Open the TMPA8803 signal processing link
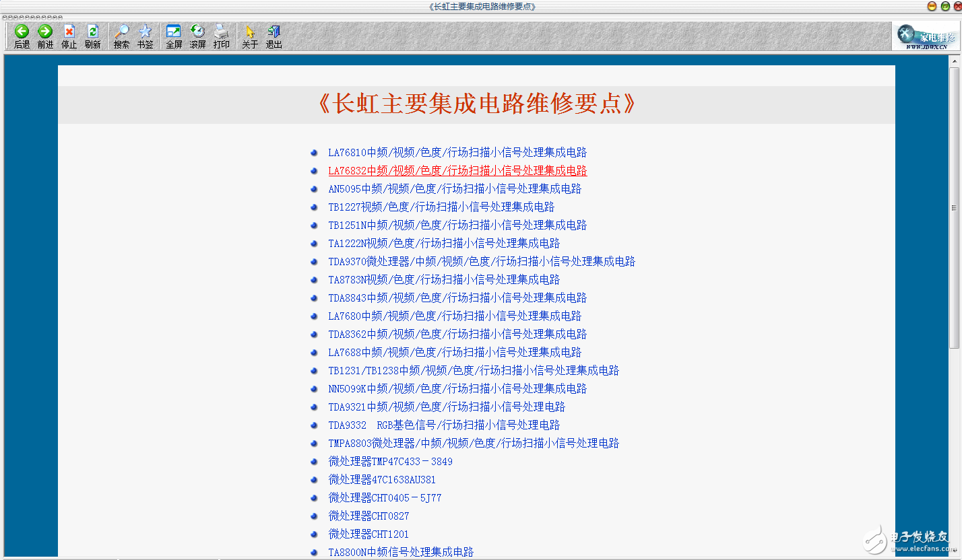This screenshot has height=560, width=962. 473,443
